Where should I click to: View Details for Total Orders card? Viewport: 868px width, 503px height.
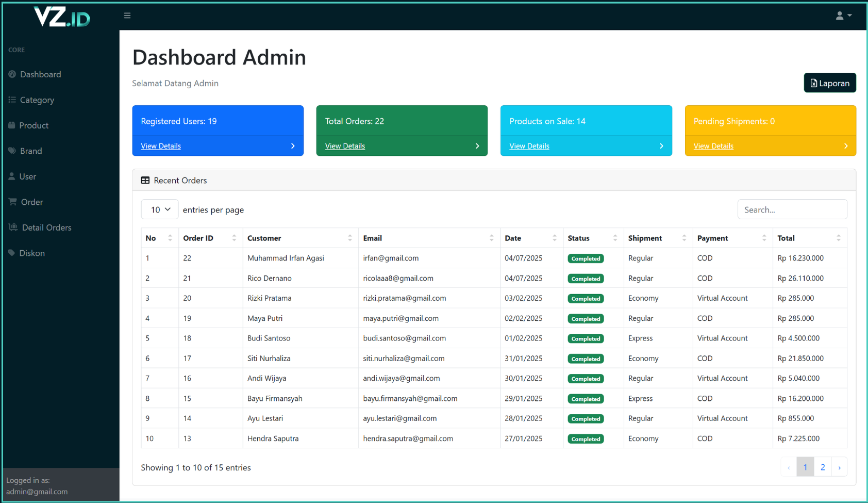(345, 146)
